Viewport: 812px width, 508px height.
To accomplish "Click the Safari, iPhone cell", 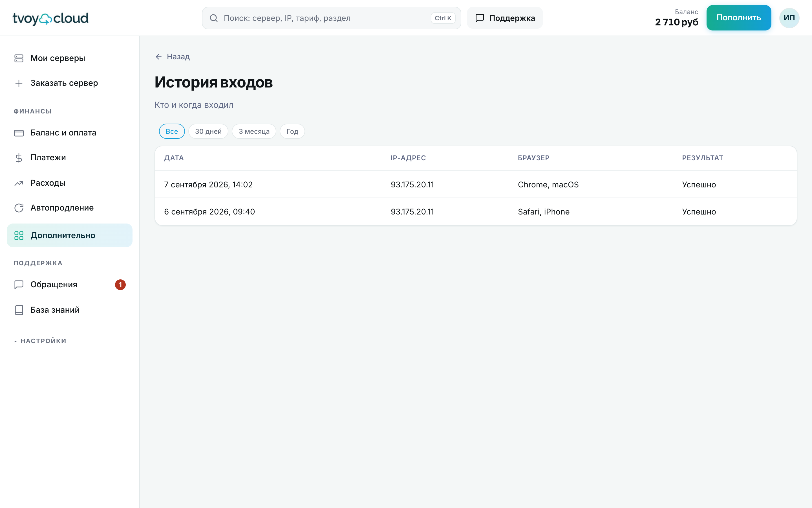I will pyautogui.click(x=544, y=212).
